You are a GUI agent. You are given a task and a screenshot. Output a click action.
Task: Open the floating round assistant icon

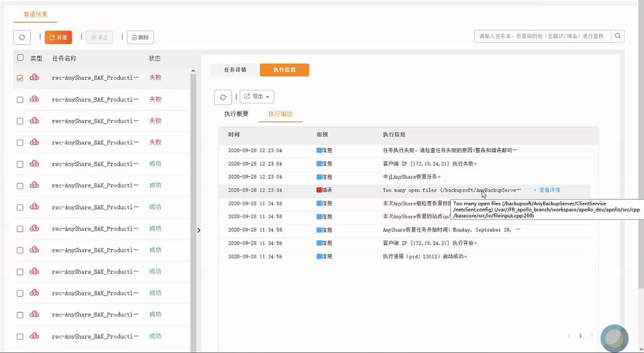(x=614, y=338)
